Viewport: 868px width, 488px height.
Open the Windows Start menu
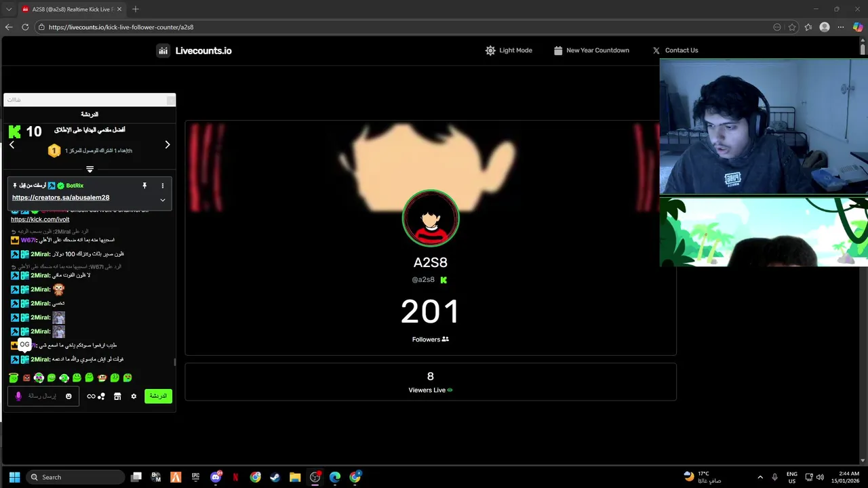pyautogui.click(x=14, y=477)
